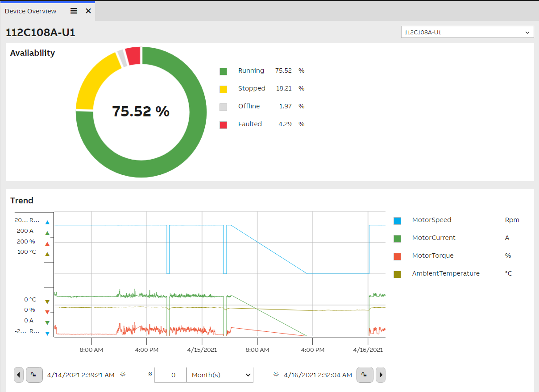Click the red Faulted donut segment
The width and height of the screenshot is (539, 392).
[133, 55]
